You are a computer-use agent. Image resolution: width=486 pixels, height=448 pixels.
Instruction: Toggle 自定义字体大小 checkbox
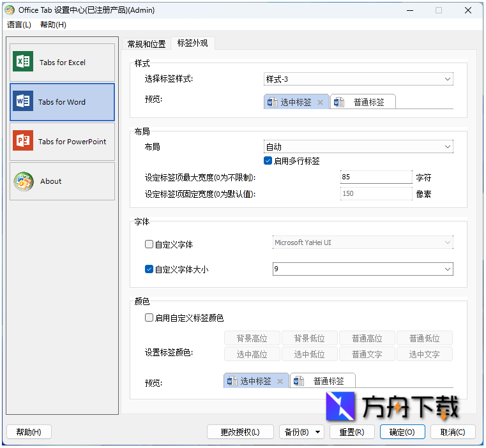(x=149, y=269)
